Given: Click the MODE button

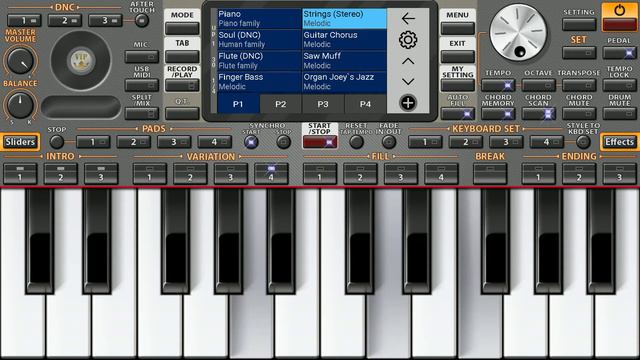Looking at the screenshot, I should [x=182, y=28].
